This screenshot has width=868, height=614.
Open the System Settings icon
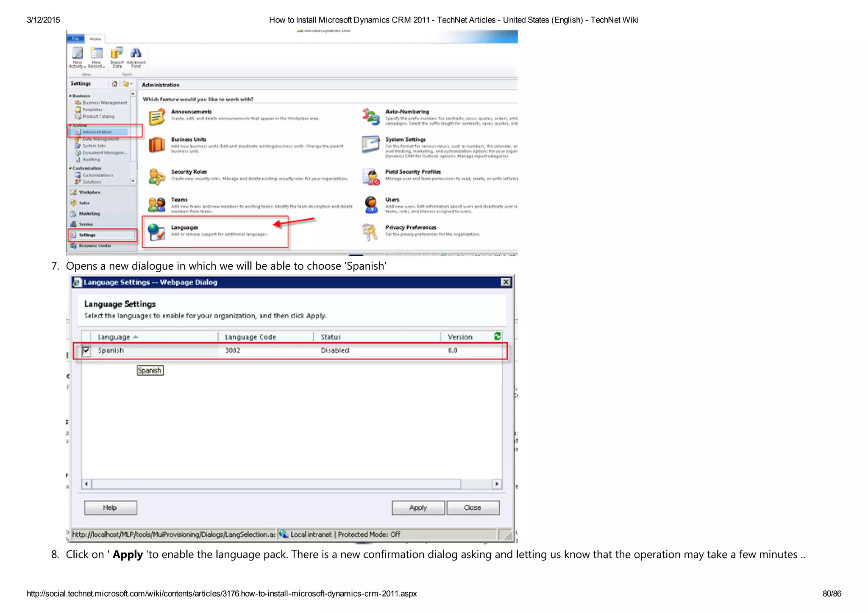pyautogui.click(x=371, y=144)
